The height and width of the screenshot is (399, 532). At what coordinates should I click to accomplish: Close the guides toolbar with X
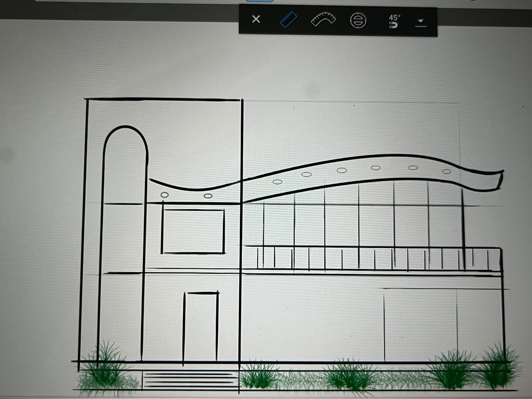pyautogui.click(x=256, y=19)
